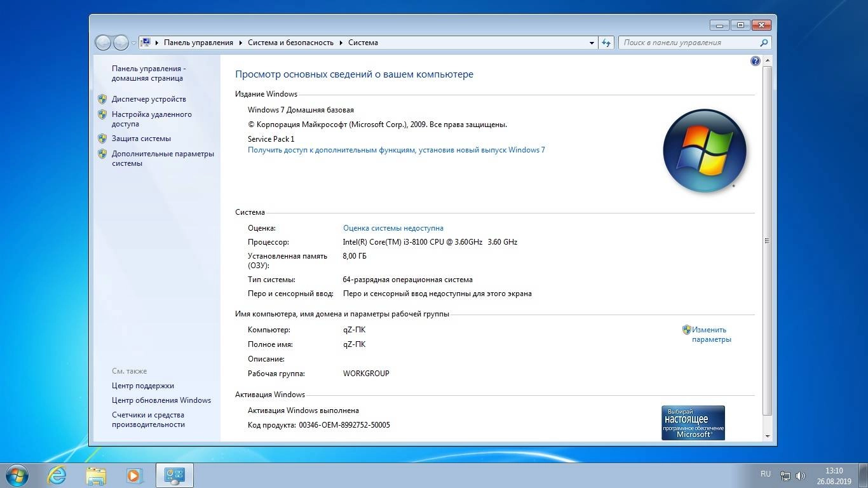Click shield icon beside Диспетчер устройств
868x488 pixels.
102,99
